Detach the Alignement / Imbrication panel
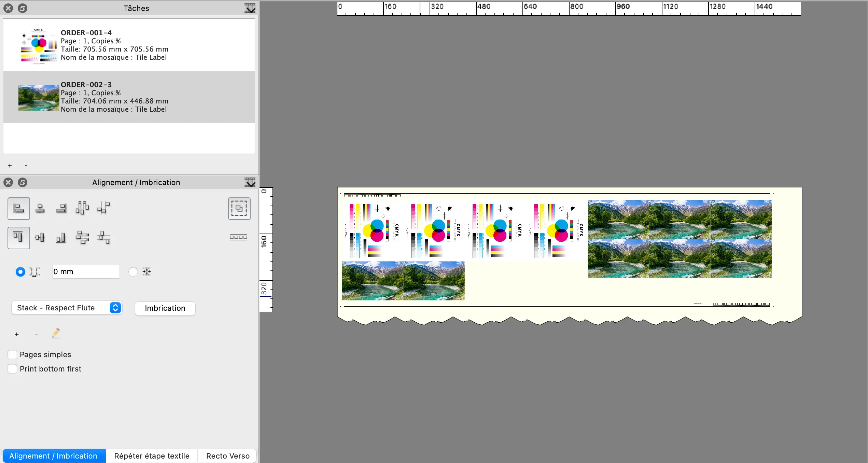 coord(23,182)
